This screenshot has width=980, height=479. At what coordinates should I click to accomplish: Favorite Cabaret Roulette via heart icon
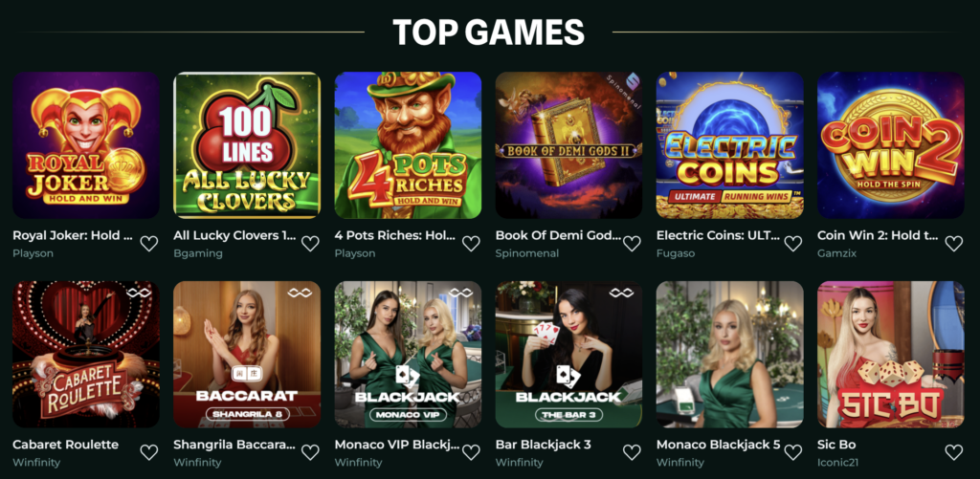click(x=148, y=452)
